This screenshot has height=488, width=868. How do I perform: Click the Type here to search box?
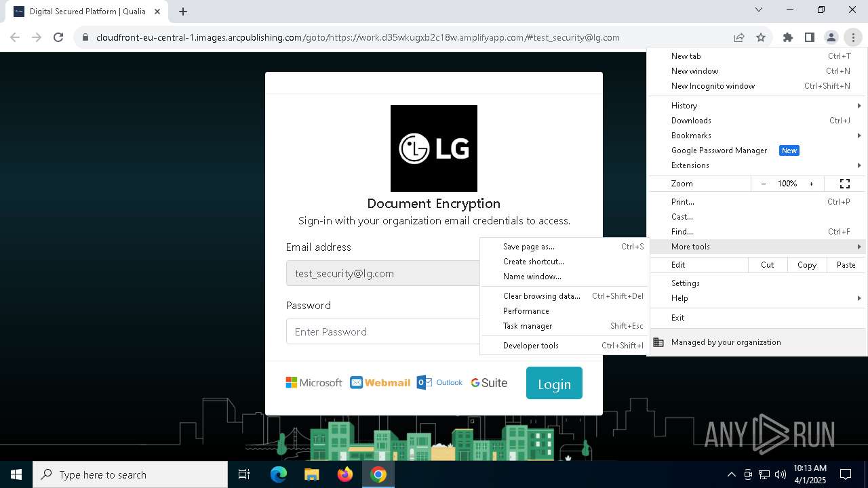click(x=130, y=474)
